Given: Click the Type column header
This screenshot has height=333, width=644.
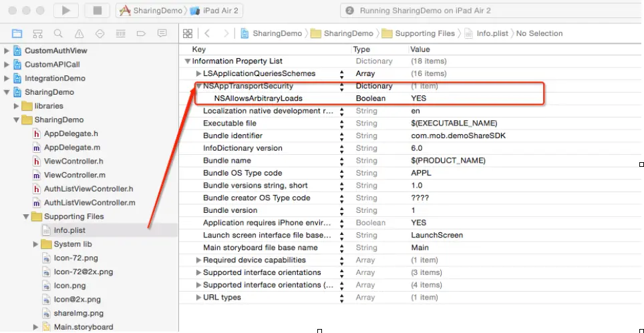Looking at the screenshot, I should (x=361, y=49).
